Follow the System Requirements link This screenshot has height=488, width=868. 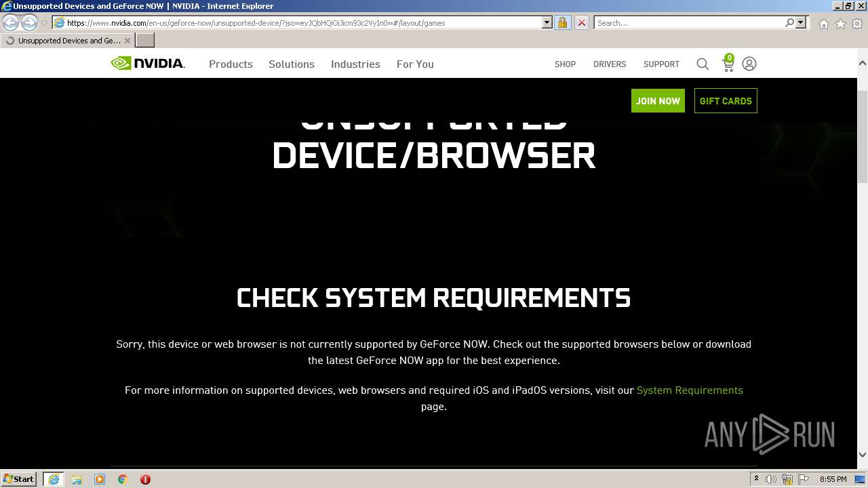pos(690,390)
